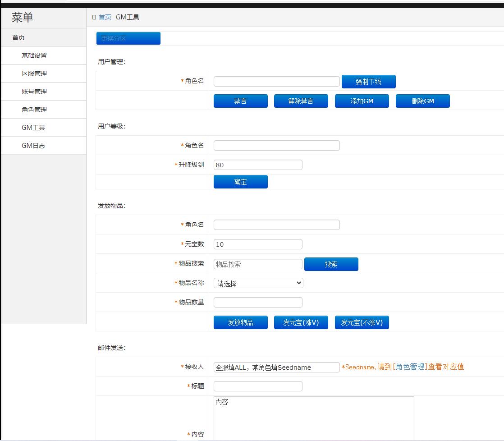Click the 更换分区 button
Screen dimensions: 504x441
tap(128, 38)
